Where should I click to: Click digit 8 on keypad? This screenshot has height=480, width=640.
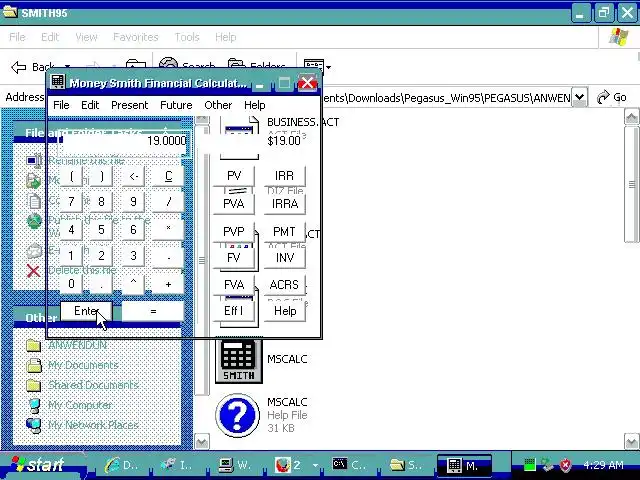pyautogui.click(x=101, y=202)
